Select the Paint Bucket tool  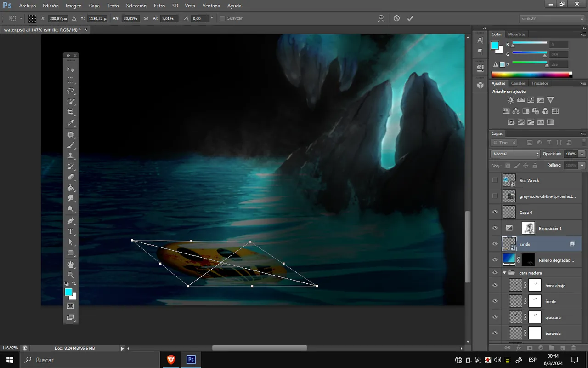coord(71,188)
